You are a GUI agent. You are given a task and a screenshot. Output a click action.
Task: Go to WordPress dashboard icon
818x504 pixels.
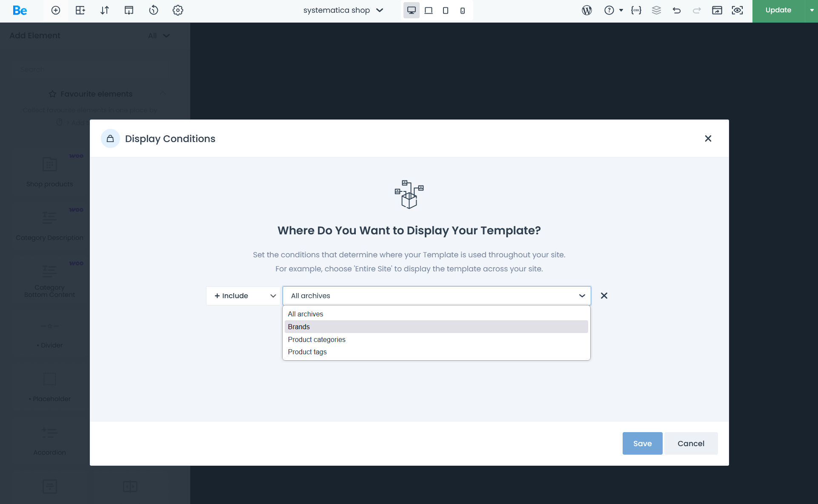click(587, 10)
